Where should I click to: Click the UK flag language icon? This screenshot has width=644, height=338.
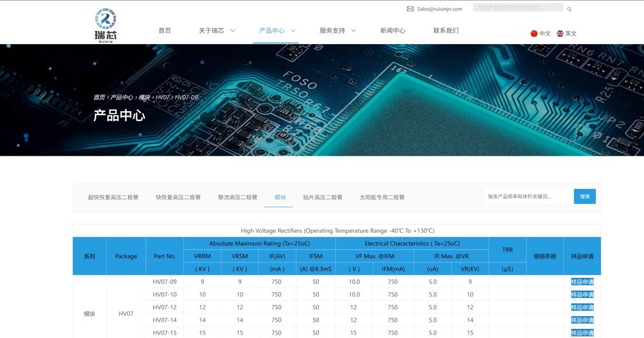(x=560, y=34)
